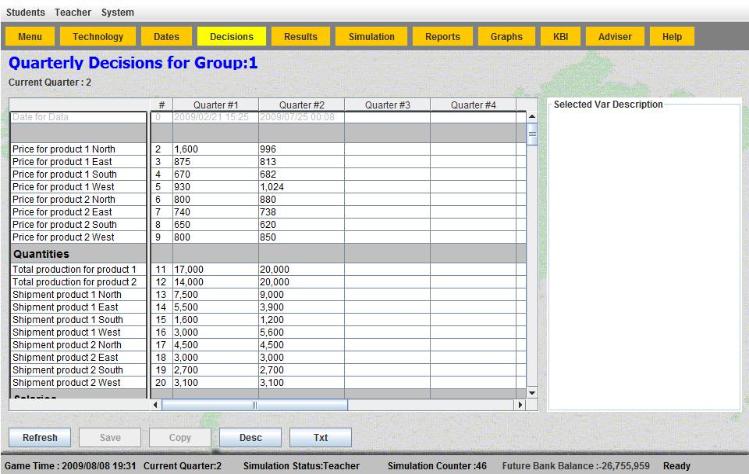
Task: Show the Graphs tab
Action: tap(506, 37)
